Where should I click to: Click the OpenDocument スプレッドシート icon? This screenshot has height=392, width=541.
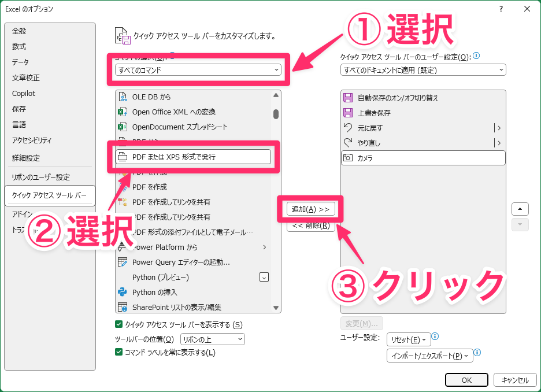pos(123,127)
